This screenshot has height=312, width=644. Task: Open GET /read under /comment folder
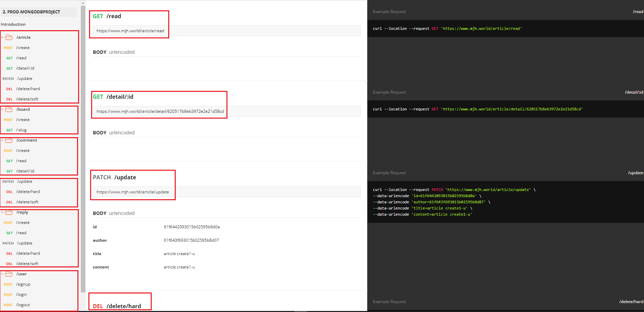coord(16,161)
